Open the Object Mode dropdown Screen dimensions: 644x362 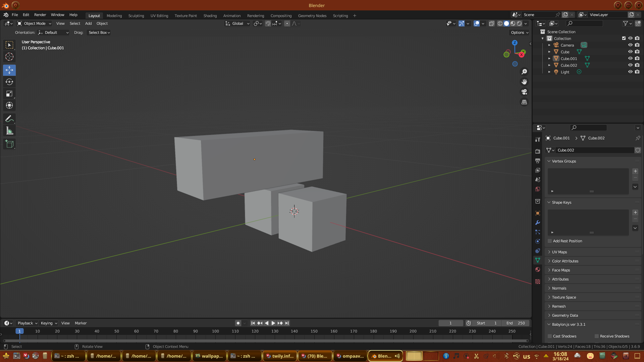34,23
